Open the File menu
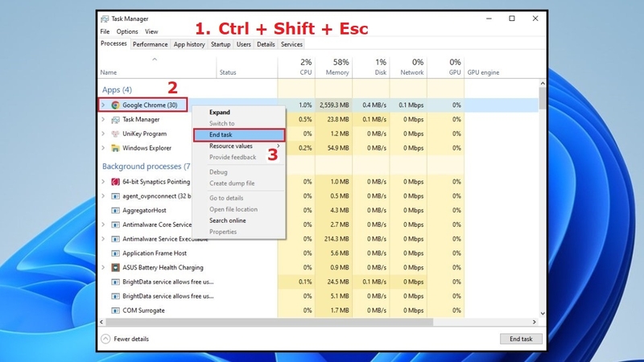Screen dimensions: 644x362 (105, 31)
